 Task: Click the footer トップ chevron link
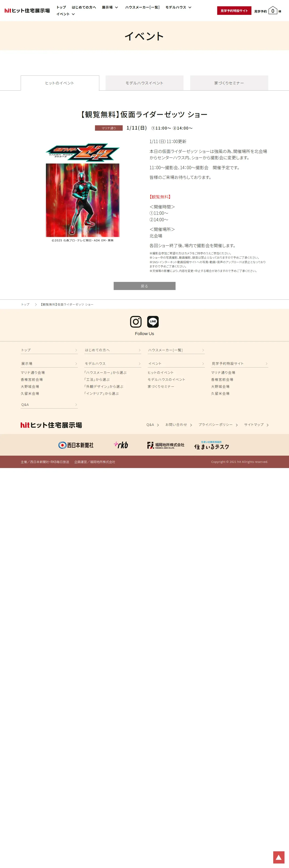coord(49,350)
